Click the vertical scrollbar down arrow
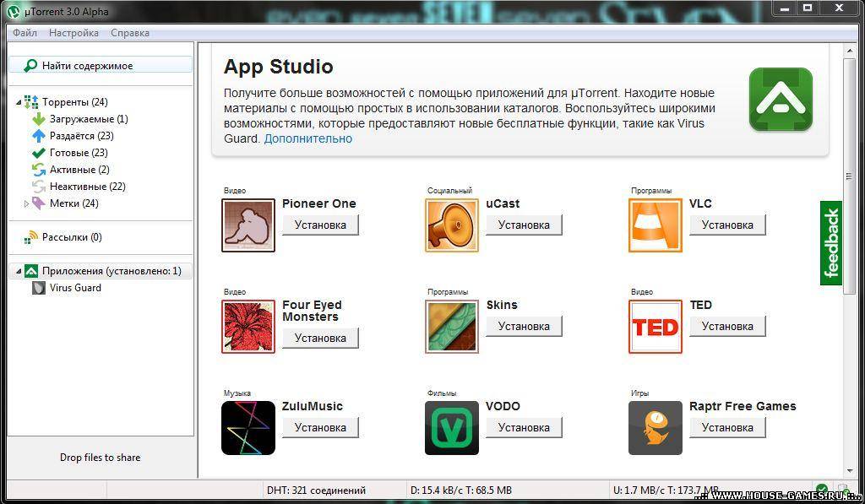865x504 pixels. (x=850, y=471)
